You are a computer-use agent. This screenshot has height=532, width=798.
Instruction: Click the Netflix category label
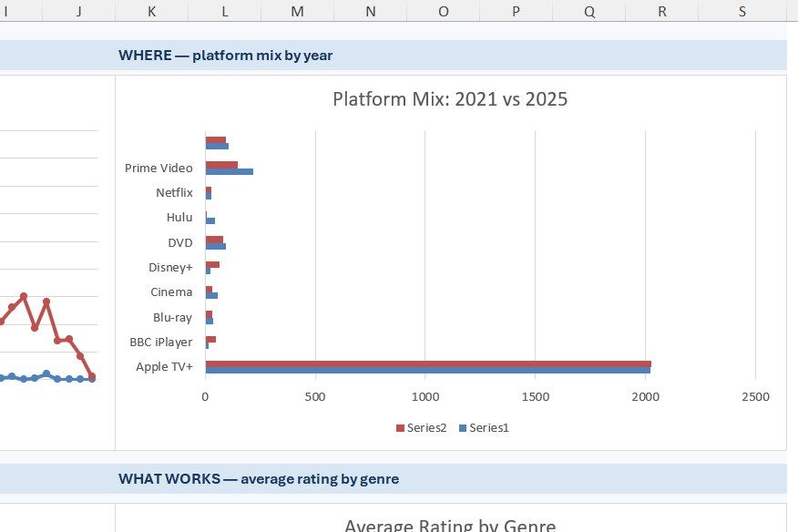[x=175, y=192]
